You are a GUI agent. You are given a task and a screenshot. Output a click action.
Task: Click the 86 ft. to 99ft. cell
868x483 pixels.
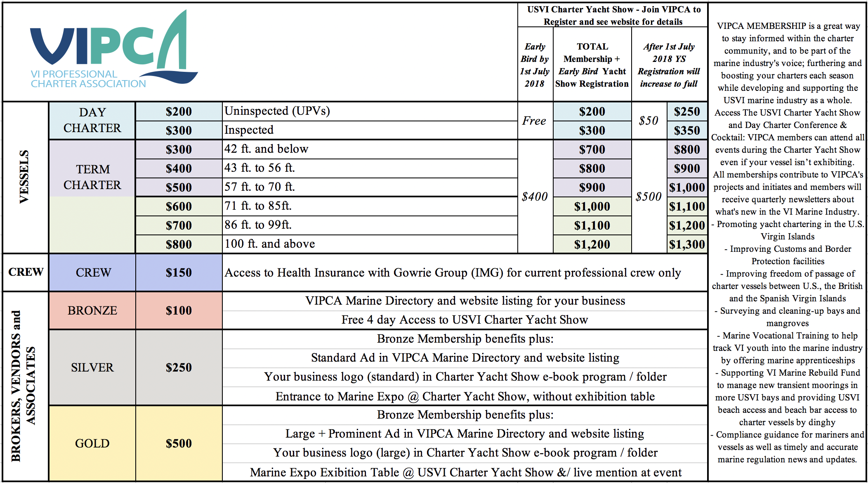tap(370, 225)
